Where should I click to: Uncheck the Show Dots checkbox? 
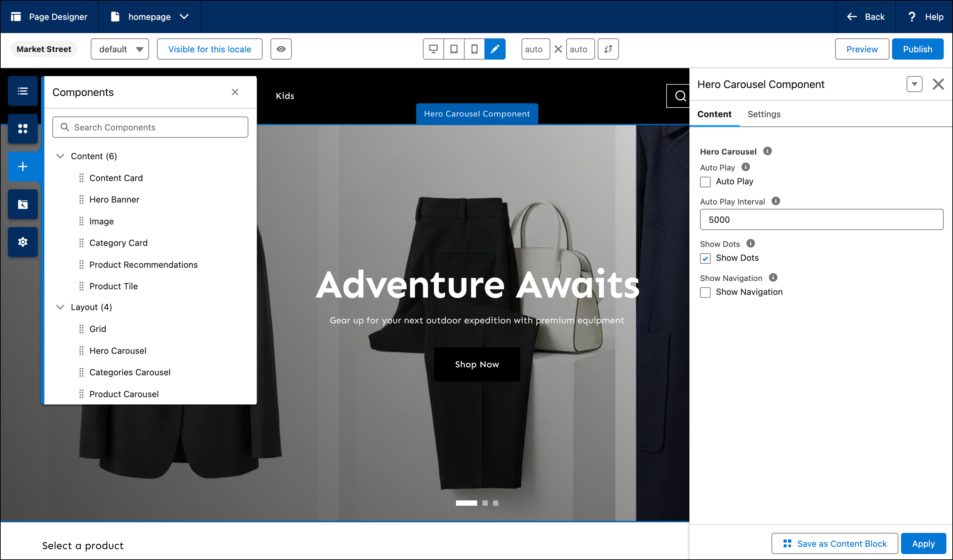705,258
